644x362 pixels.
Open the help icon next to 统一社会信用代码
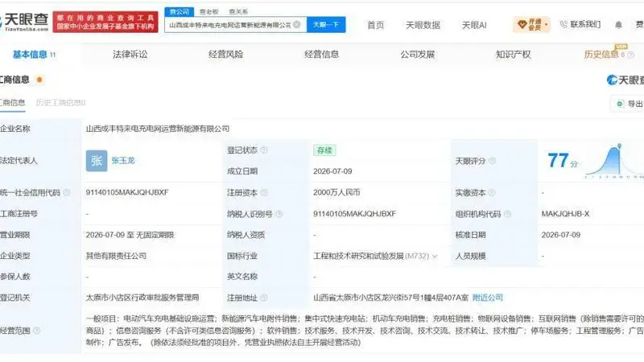click(67, 192)
